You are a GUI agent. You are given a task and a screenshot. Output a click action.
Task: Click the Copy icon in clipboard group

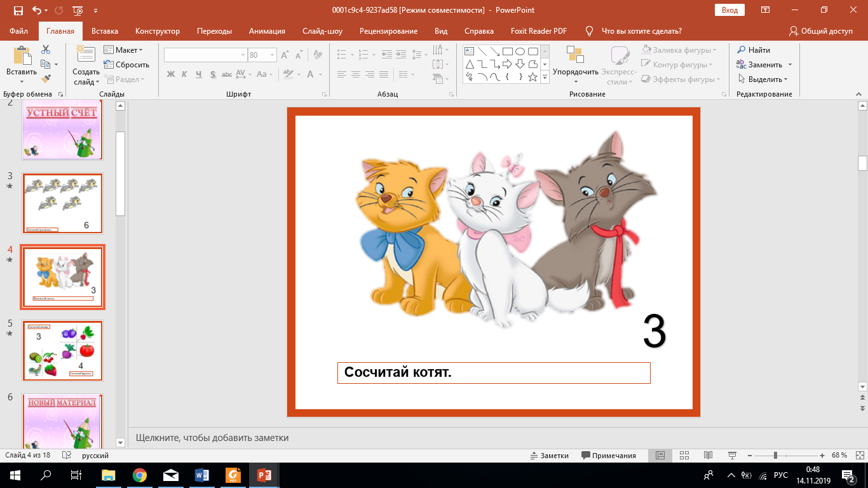(45, 64)
